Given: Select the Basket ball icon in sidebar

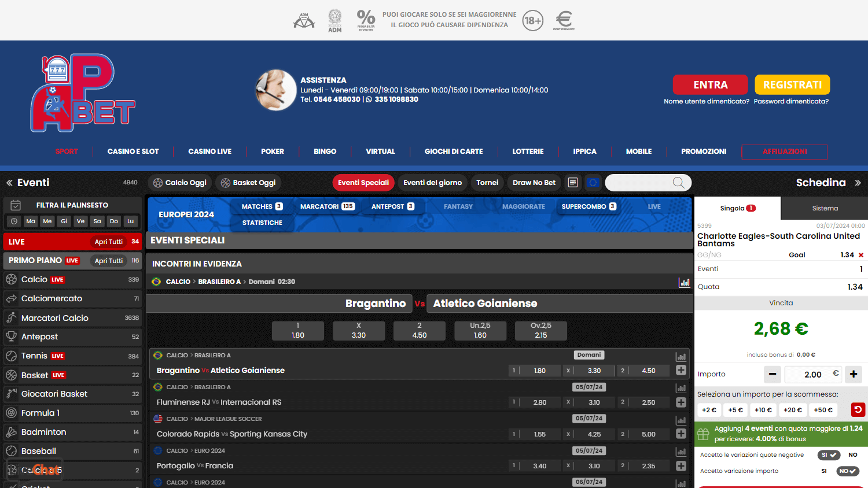Looking at the screenshot, I should point(11,375).
